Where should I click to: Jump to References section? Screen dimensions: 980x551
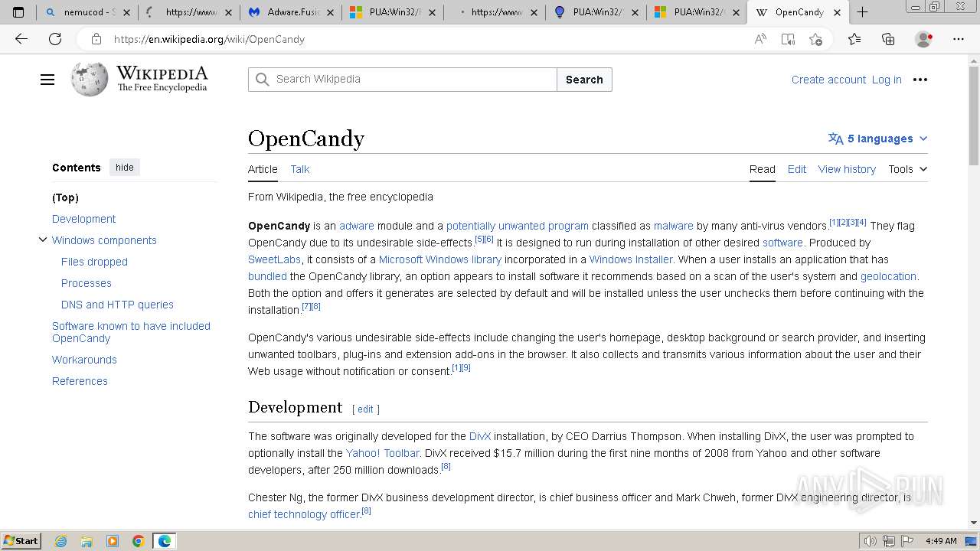[80, 381]
